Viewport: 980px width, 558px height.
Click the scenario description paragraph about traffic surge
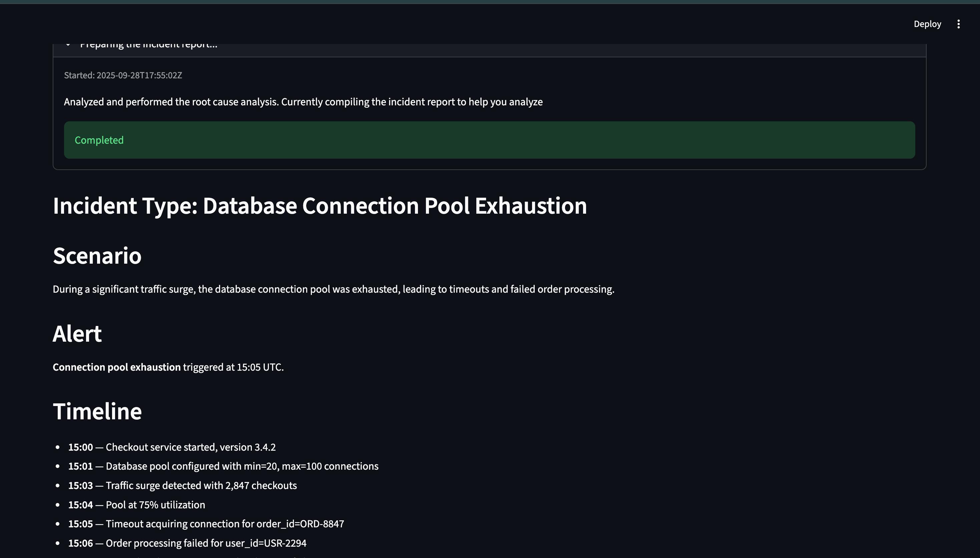pyautogui.click(x=333, y=289)
